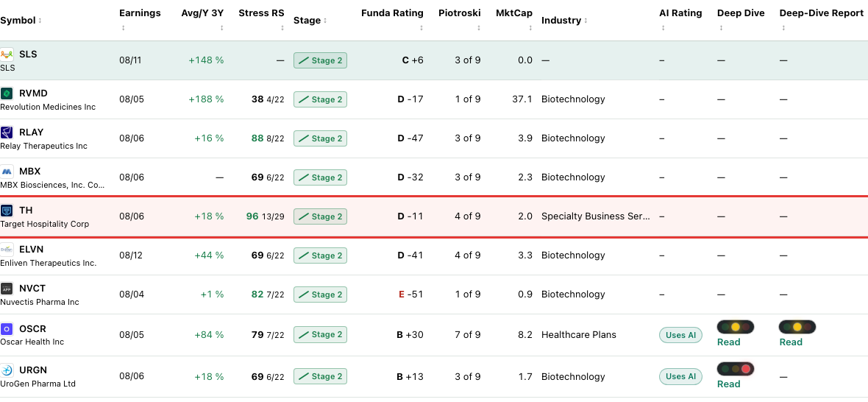Sort by Funda Rating column

tap(392, 13)
